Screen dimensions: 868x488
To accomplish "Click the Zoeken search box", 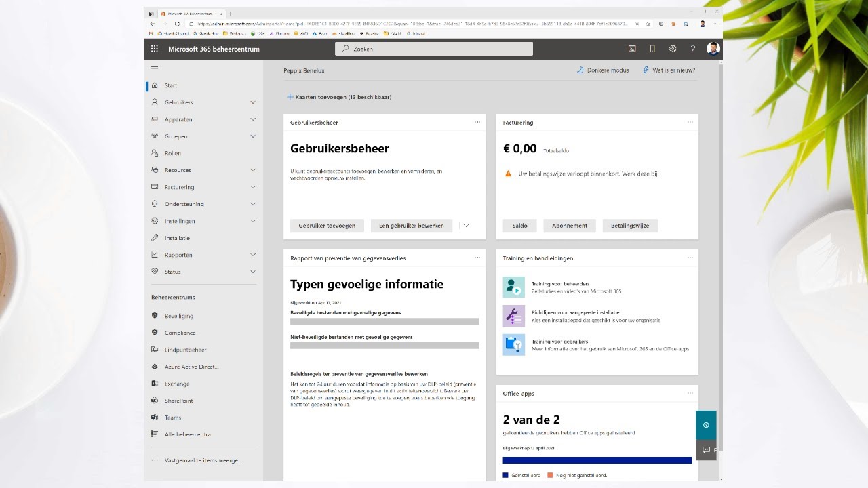I will [434, 49].
